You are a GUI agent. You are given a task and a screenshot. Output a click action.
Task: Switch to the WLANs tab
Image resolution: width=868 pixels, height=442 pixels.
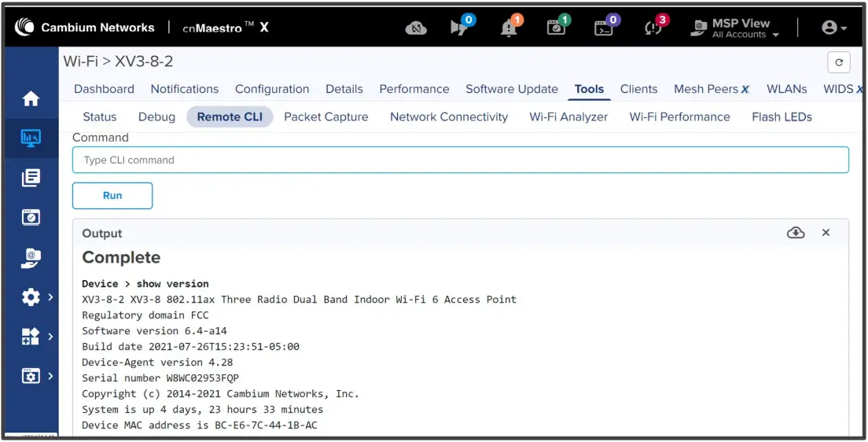point(786,89)
